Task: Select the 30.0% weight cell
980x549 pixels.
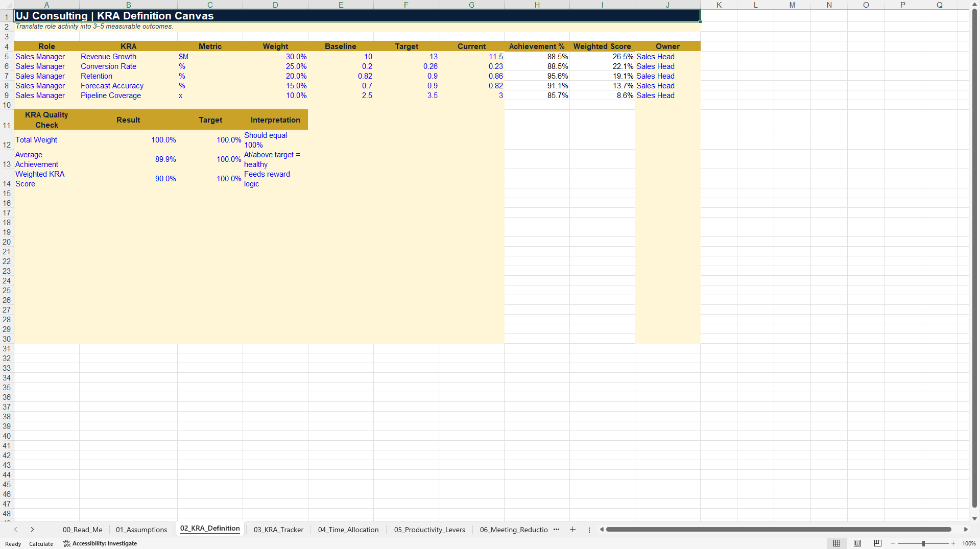Action: click(275, 57)
